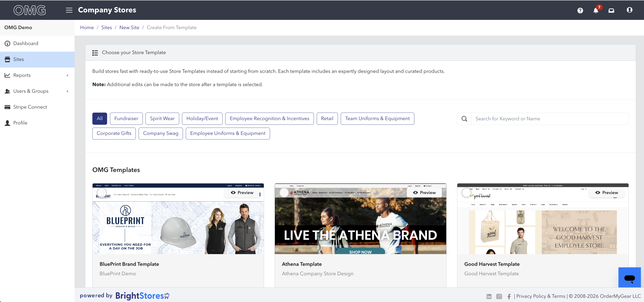Open Users & Groups in the sidebar
The image size is (644, 302).
pyautogui.click(x=37, y=91)
